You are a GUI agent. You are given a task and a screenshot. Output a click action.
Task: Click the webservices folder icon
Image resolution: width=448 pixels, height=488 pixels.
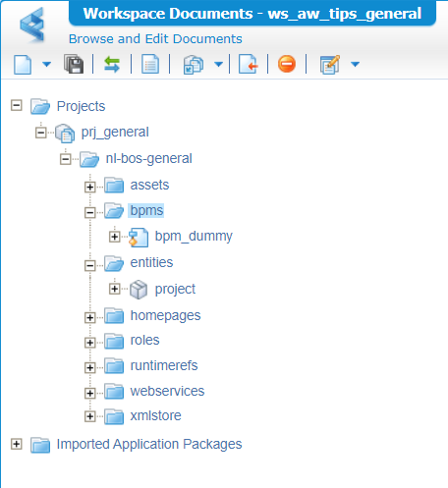click(114, 392)
